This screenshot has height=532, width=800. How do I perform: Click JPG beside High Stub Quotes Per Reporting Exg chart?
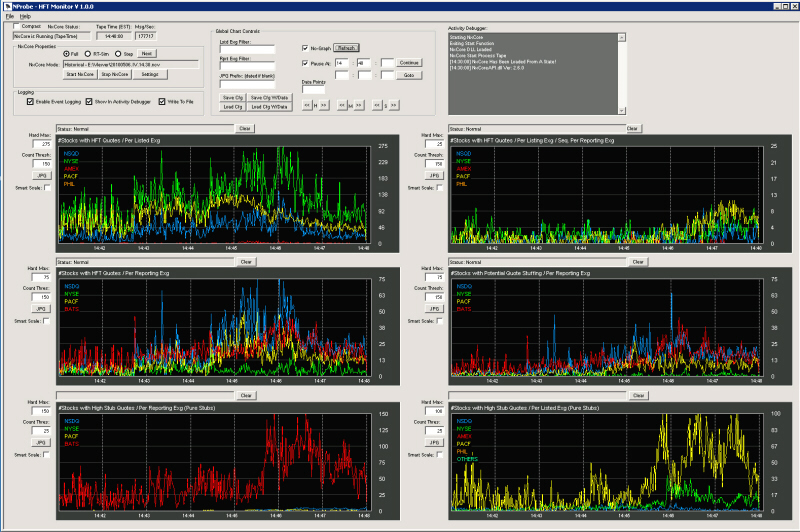[x=41, y=442]
